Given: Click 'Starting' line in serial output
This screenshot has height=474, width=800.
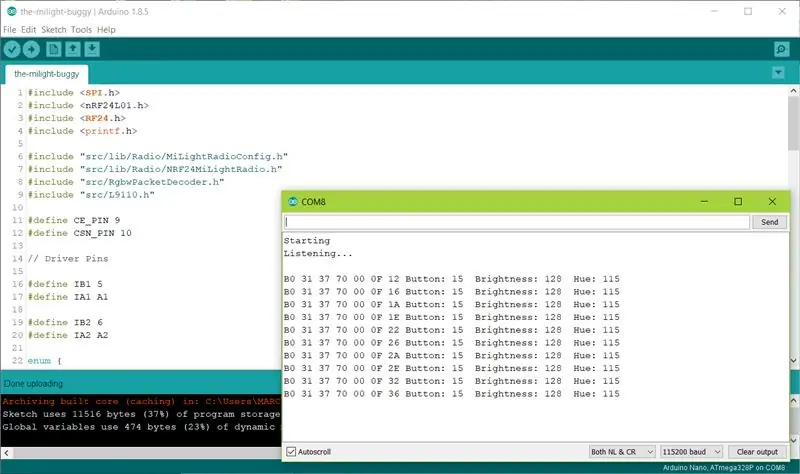Looking at the screenshot, I should (x=307, y=240).
